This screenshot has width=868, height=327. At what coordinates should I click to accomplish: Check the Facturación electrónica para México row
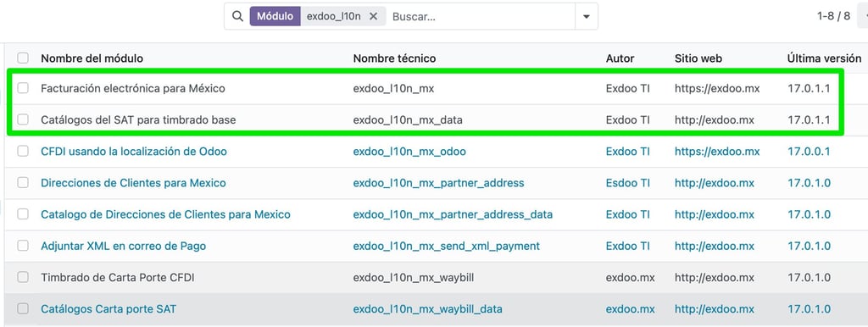click(x=23, y=88)
